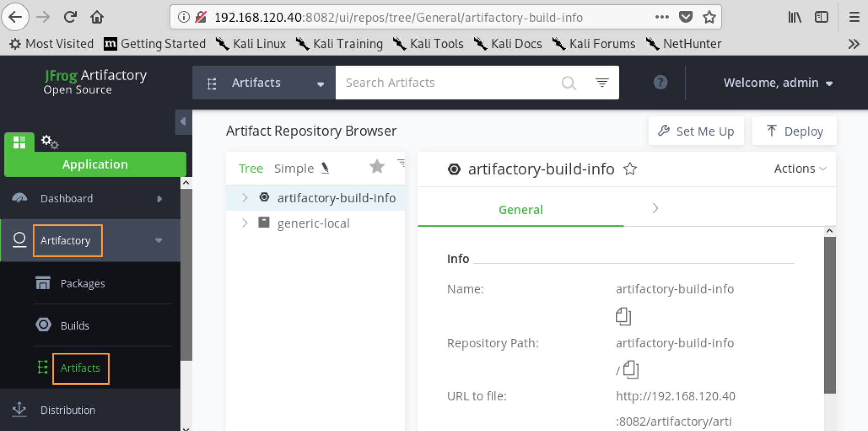Open the help question mark icon
Viewport: 868px width, 431px height.
pyautogui.click(x=660, y=82)
